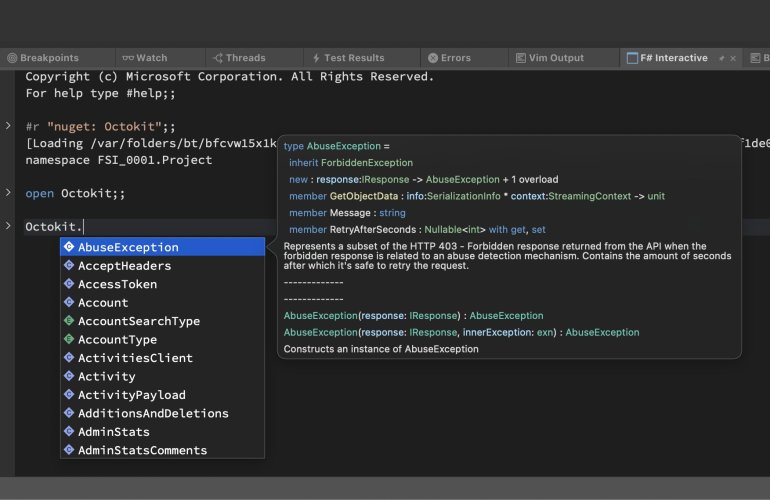Viewport: 770px width, 500px height.
Task: Show the Vim Output tab
Action: click(551, 58)
